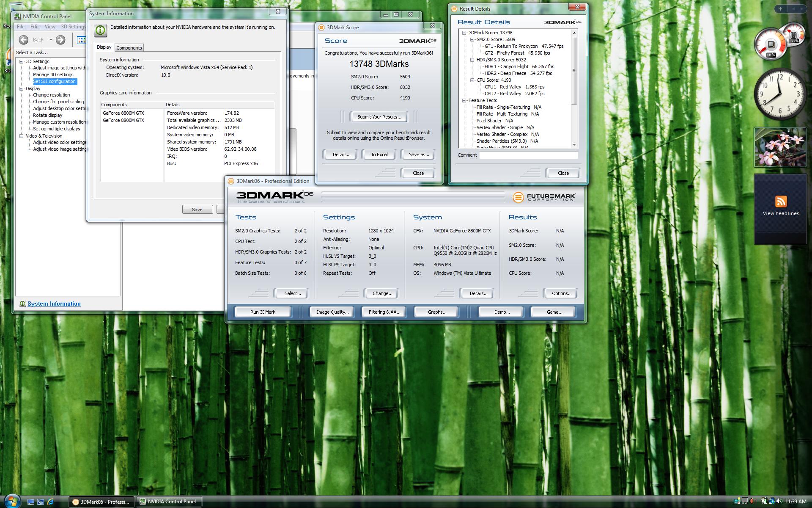The image size is (812, 508).
Task: Click Show Desktop in quick launch
Action: point(30,502)
